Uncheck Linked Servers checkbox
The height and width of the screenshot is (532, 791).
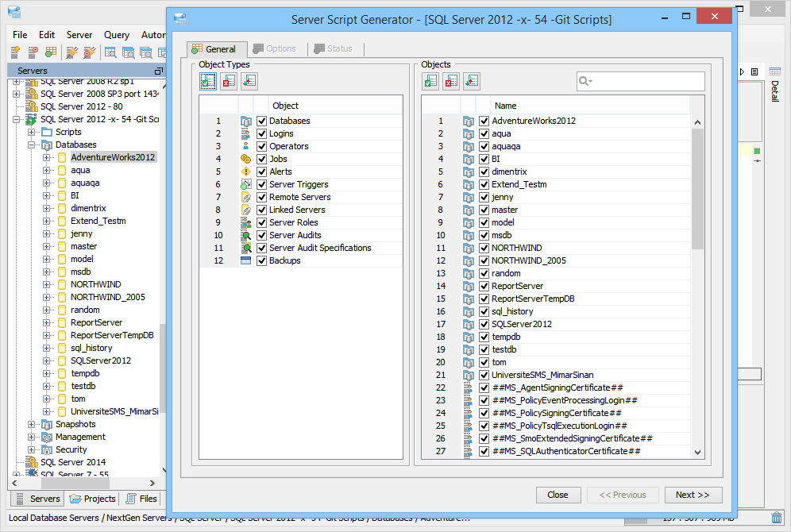(x=261, y=210)
